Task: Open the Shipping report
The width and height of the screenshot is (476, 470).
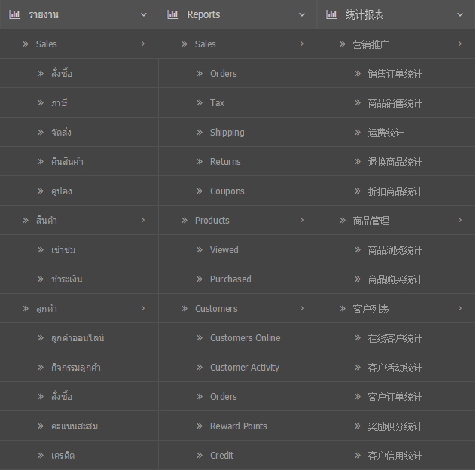Action: tap(227, 133)
